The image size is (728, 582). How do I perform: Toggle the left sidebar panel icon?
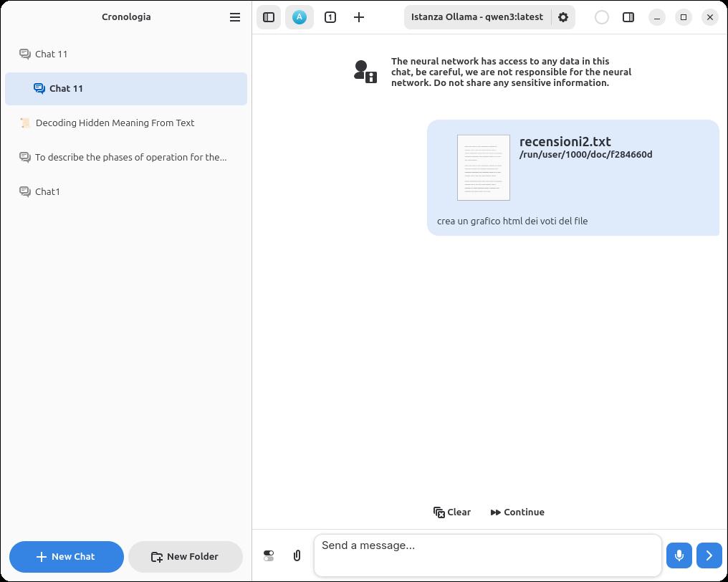click(269, 17)
